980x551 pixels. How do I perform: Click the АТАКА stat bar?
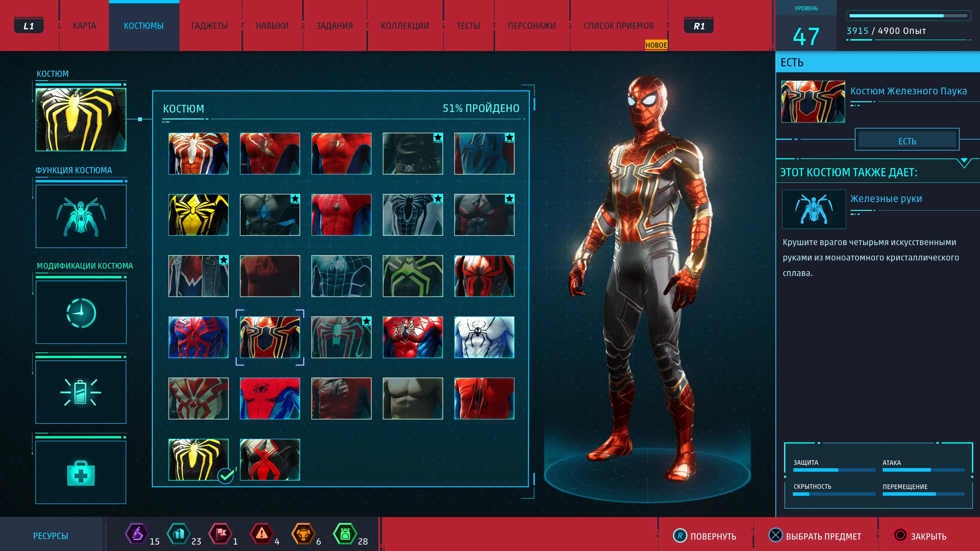pyautogui.click(x=923, y=470)
